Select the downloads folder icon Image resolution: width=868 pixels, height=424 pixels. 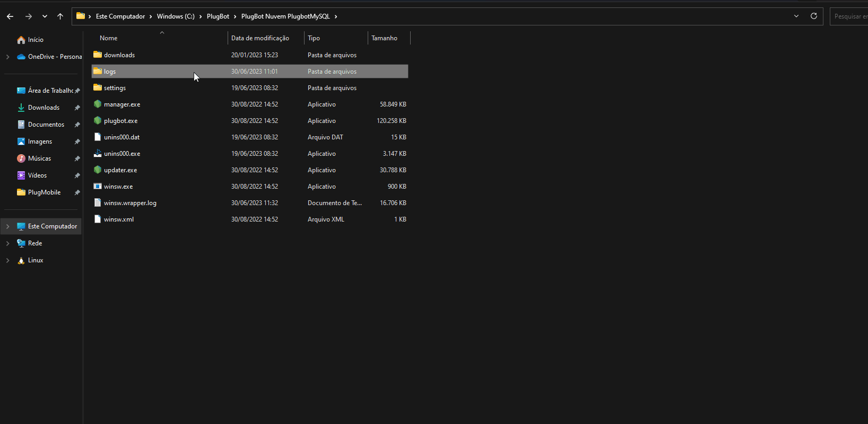coord(98,55)
